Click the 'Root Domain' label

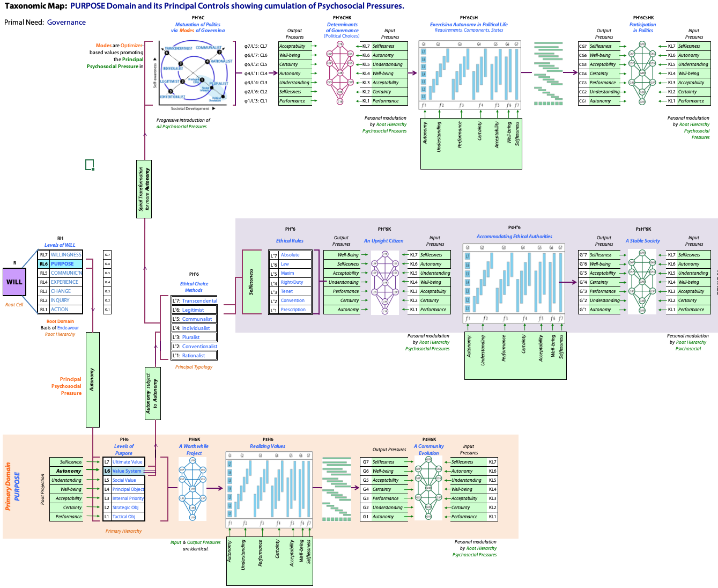pyautogui.click(x=60, y=321)
